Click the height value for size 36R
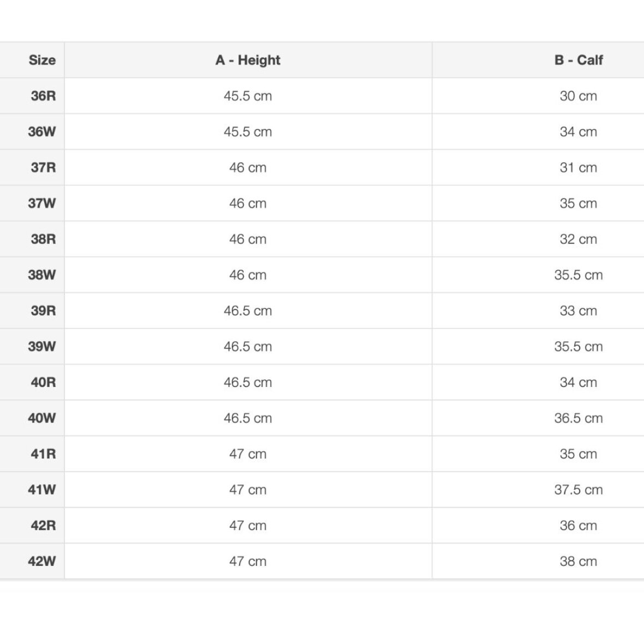This screenshot has height=644, width=644. (x=248, y=96)
